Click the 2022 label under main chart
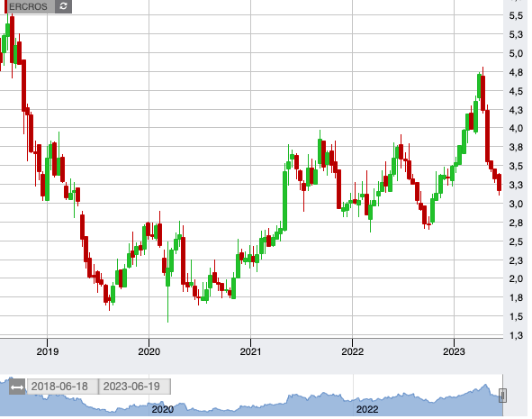Viewport: 532px width, 419px height. [x=352, y=351]
